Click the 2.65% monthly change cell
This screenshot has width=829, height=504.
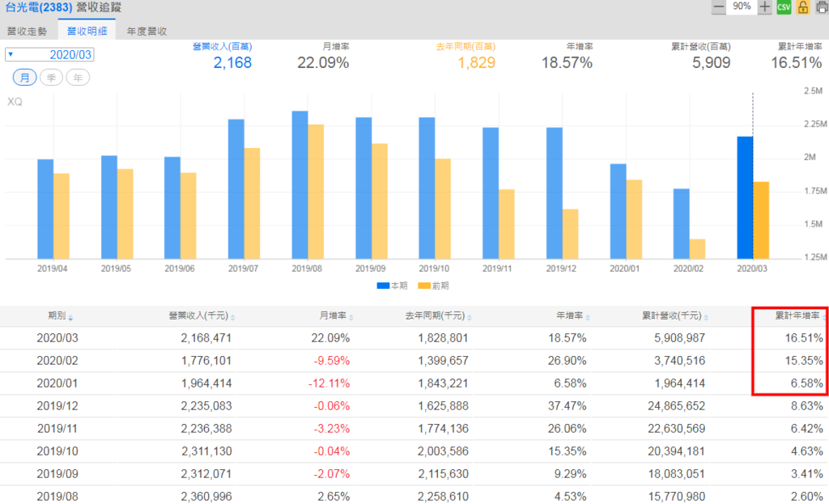click(334, 497)
